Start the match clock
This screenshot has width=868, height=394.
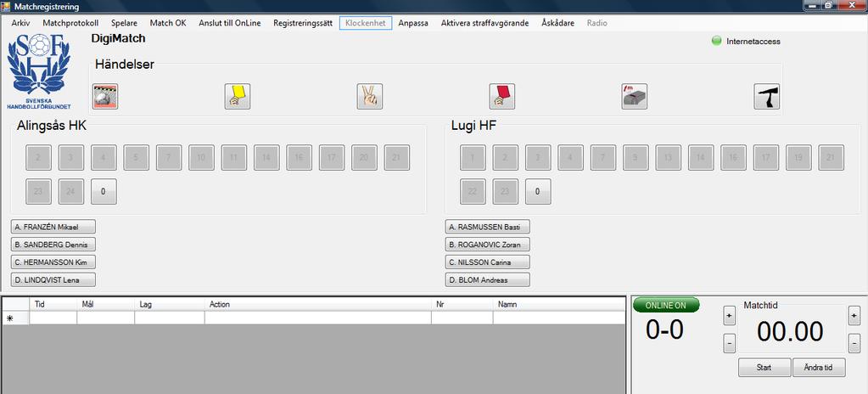pyautogui.click(x=764, y=368)
